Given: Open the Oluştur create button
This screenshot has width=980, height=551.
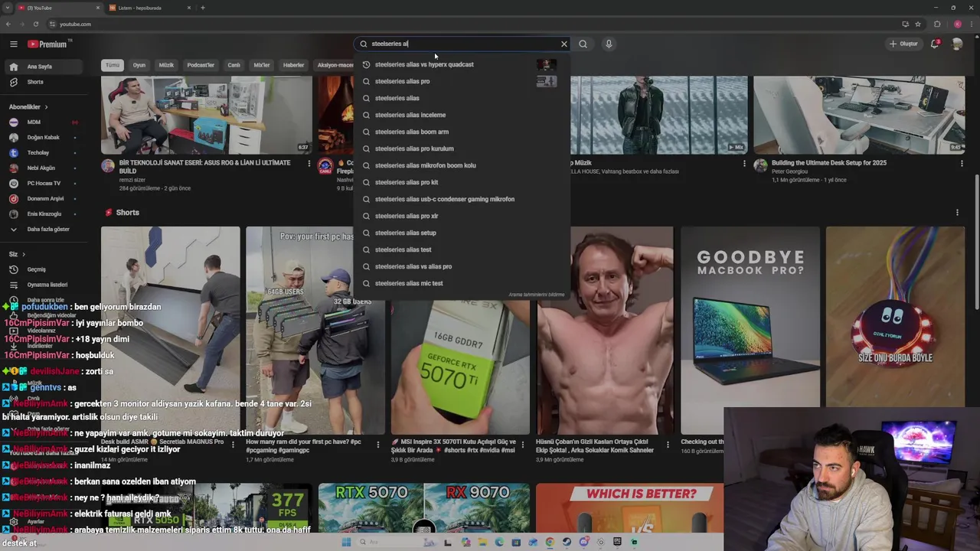Looking at the screenshot, I should pos(903,44).
